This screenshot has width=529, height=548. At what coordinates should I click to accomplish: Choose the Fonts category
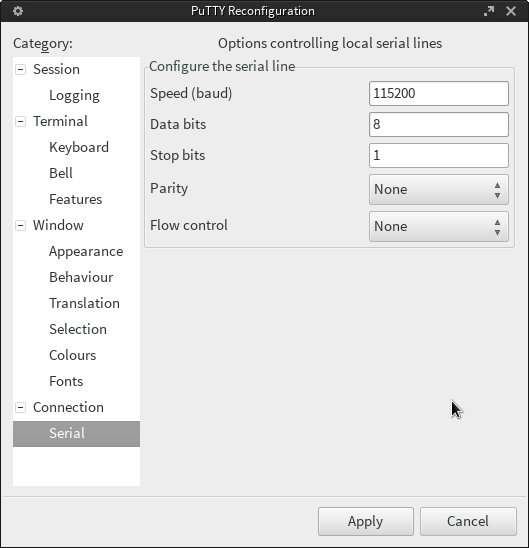[x=66, y=381]
